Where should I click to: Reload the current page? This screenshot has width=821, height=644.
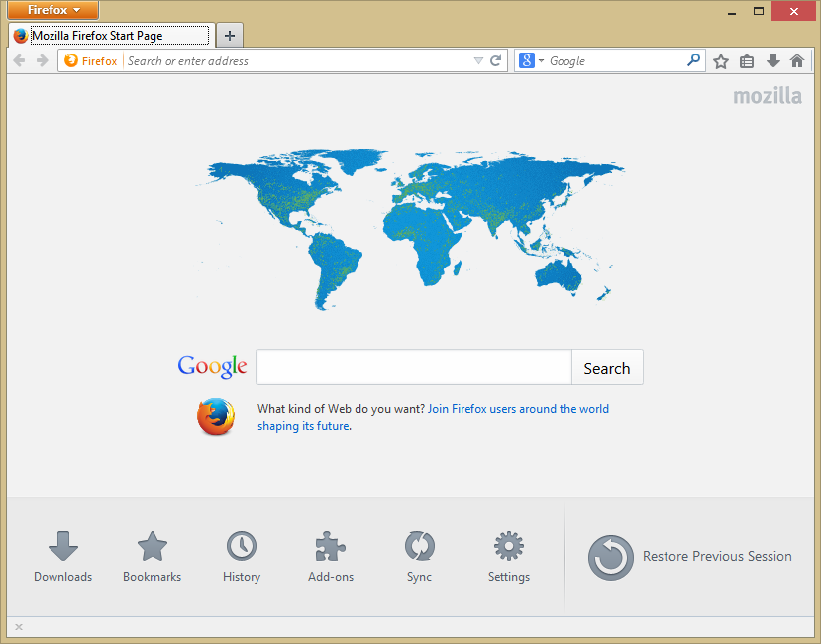click(495, 60)
